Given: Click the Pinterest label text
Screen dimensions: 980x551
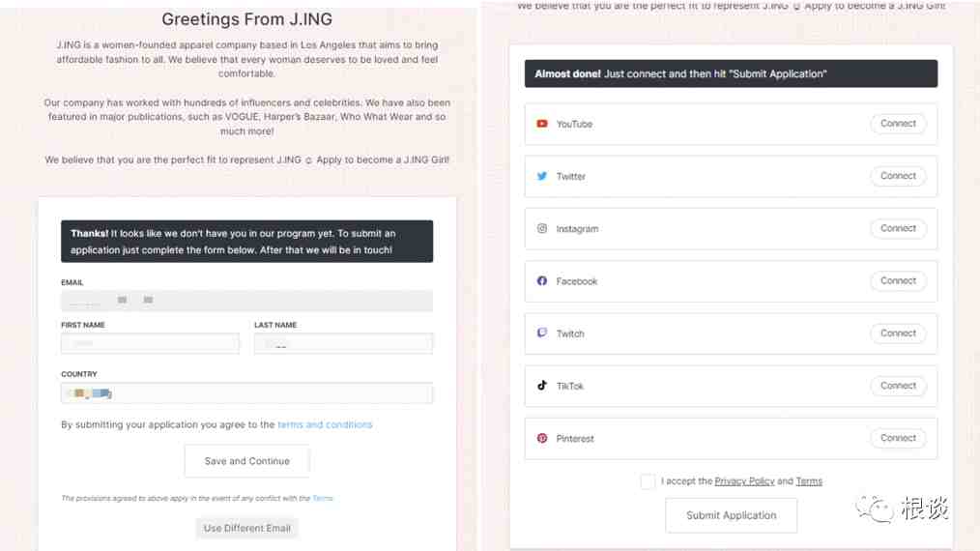Looking at the screenshot, I should pos(575,439).
